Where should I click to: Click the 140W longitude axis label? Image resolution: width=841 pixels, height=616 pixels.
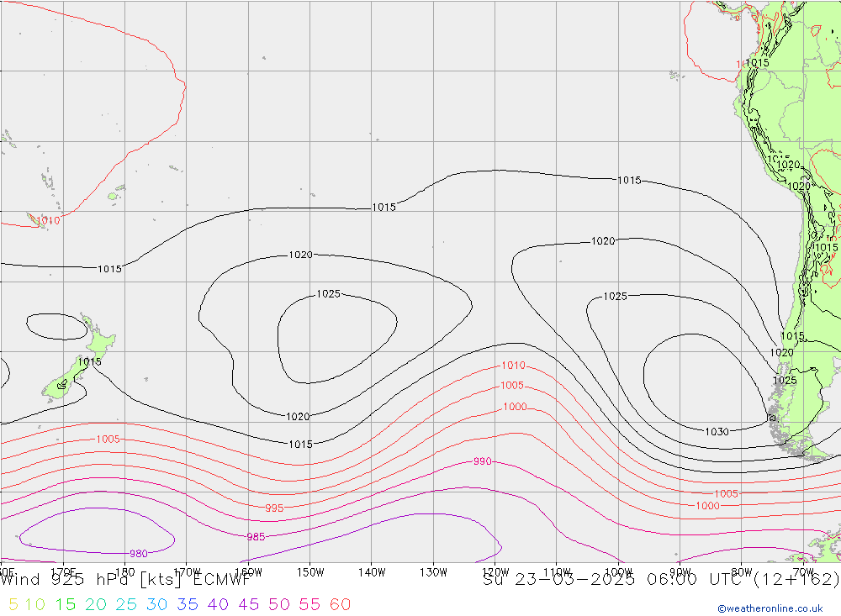(x=373, y=572)
